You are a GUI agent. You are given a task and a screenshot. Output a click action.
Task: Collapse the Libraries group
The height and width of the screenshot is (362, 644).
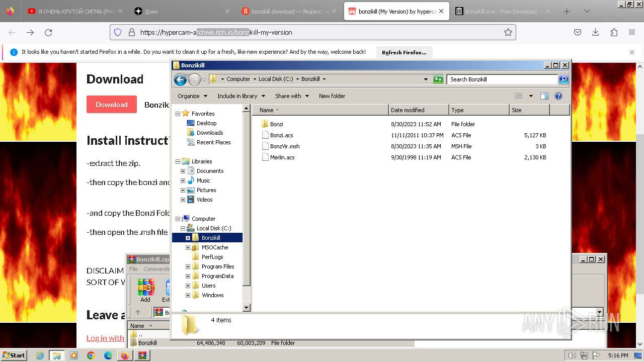click(x=178, y=161)
